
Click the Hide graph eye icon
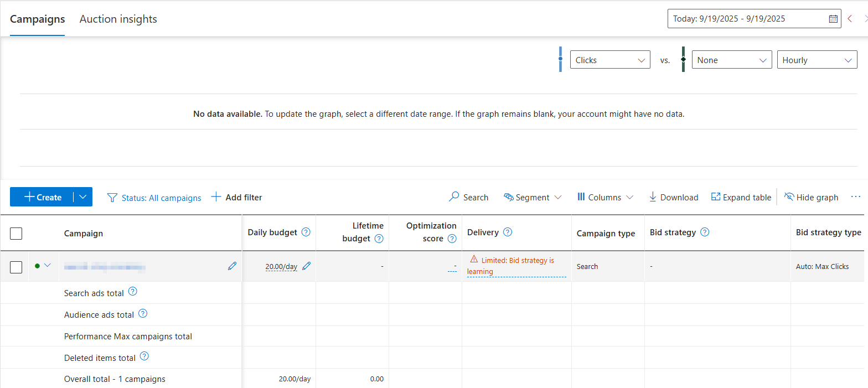click(789, 196)
